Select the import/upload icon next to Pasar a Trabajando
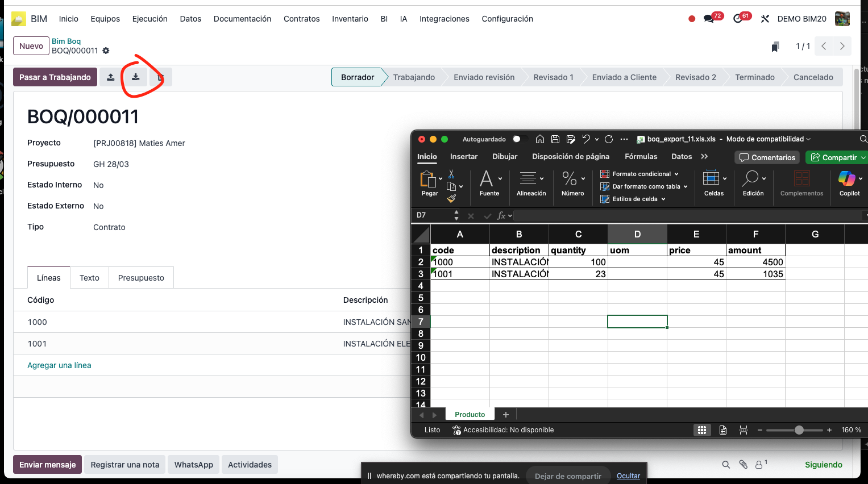 click(x=110, y=77)
